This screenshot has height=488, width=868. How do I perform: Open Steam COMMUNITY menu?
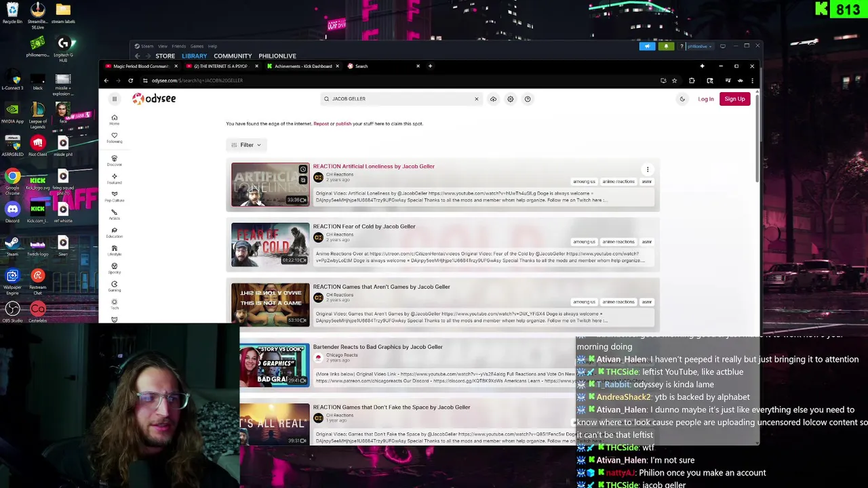[x=233, y=56]
